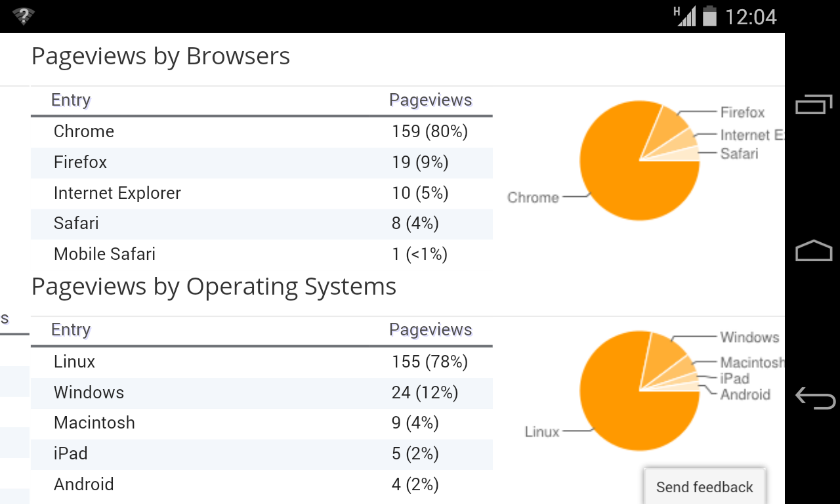Sort browsers table by Pageviews column header
The width and height of the screenshot is (840, 504).
point(430,100)
